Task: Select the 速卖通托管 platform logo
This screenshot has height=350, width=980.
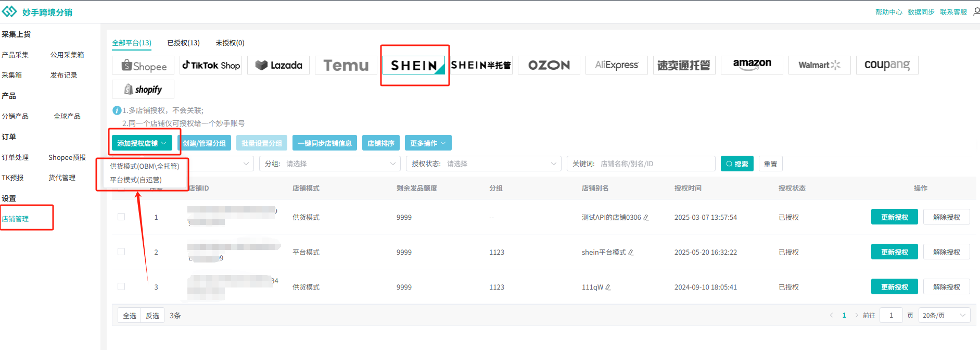Action: pos(684,65)
